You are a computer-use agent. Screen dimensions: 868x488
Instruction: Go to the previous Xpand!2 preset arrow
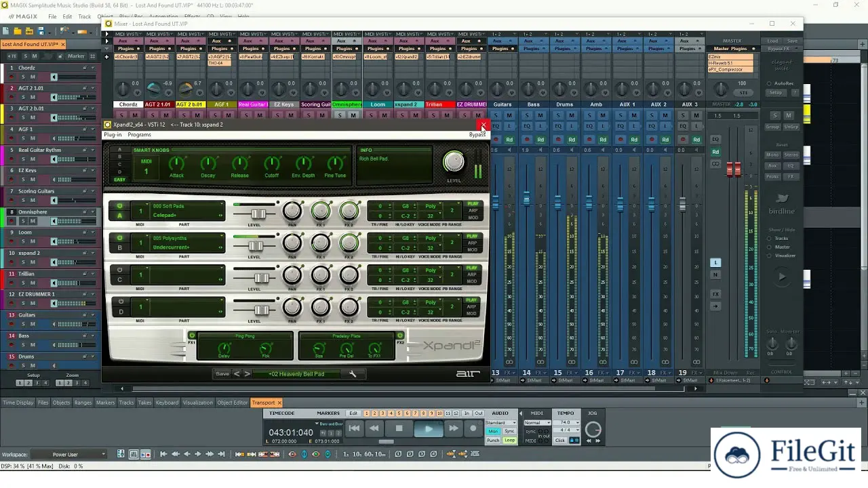(x=237, y=373)
